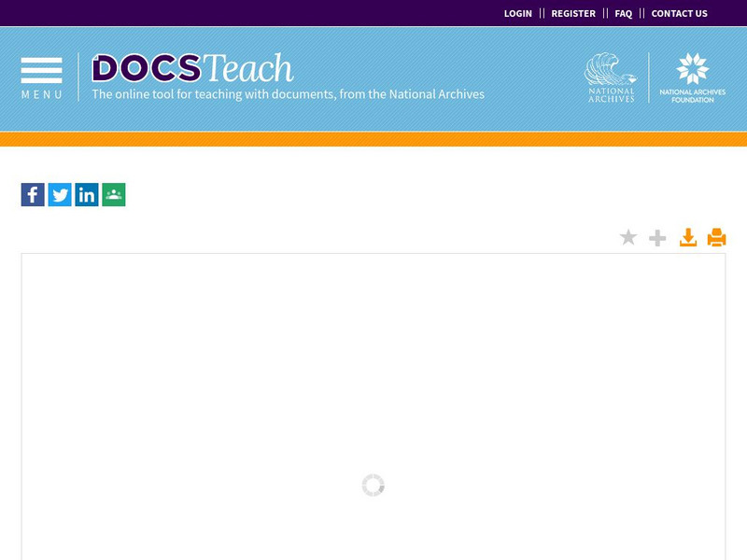Open the hamburger MENU icon
This screenshot has width=747, height=560.
[x=41, y=78]
